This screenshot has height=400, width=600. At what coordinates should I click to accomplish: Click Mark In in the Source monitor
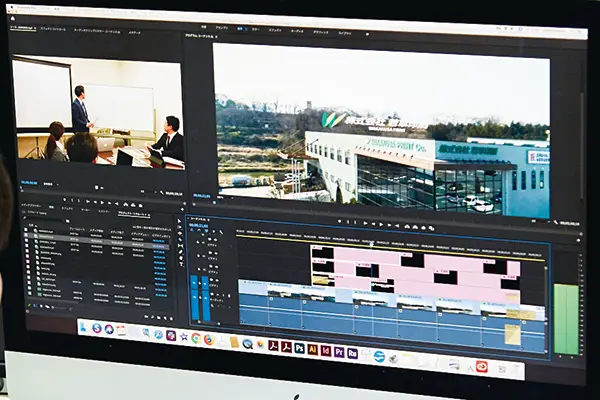[x=72, y=200]
